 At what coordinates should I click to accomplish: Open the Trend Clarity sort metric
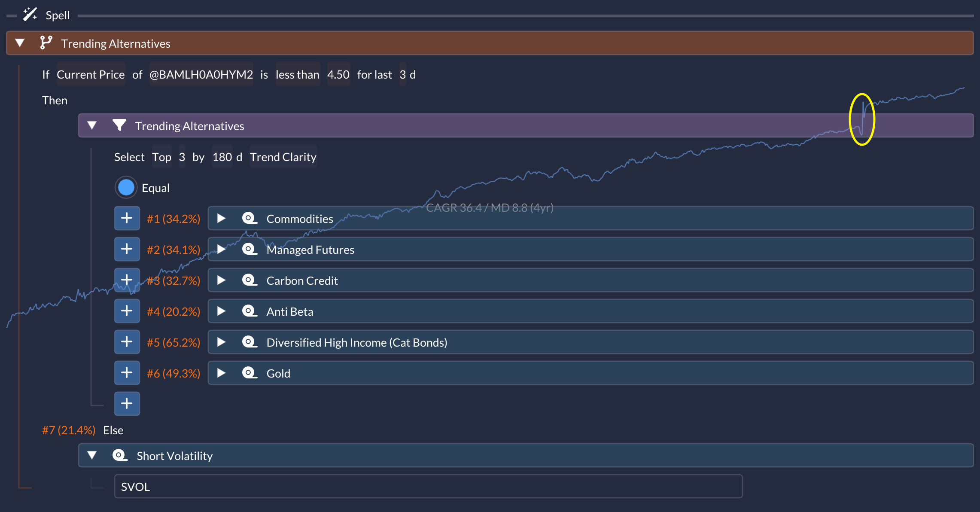click(x=283, y=157)
